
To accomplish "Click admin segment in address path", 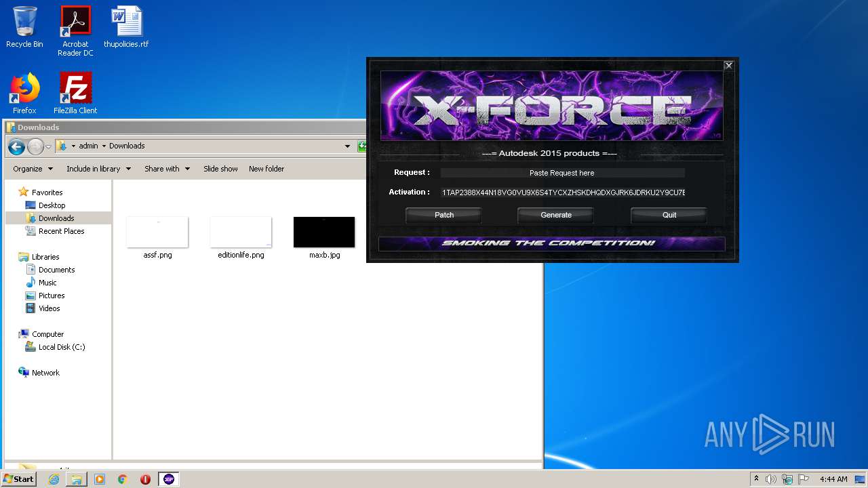I will click(88, 146).
